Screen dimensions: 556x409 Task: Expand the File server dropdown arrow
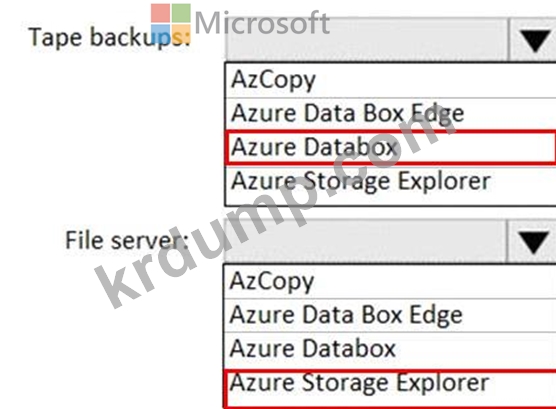533,242
